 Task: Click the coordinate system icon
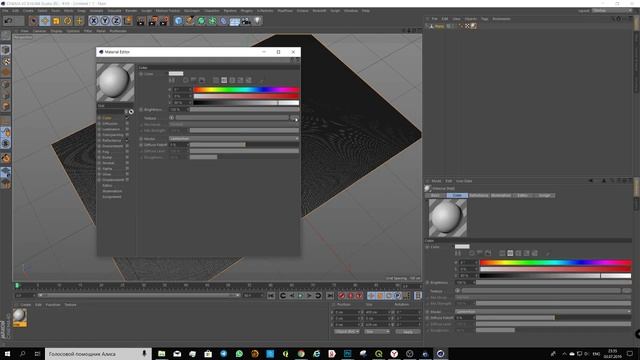coord(128,21)
